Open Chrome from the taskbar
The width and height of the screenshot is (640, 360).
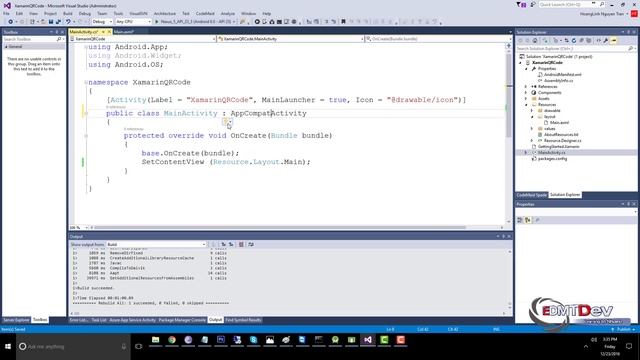172,340
